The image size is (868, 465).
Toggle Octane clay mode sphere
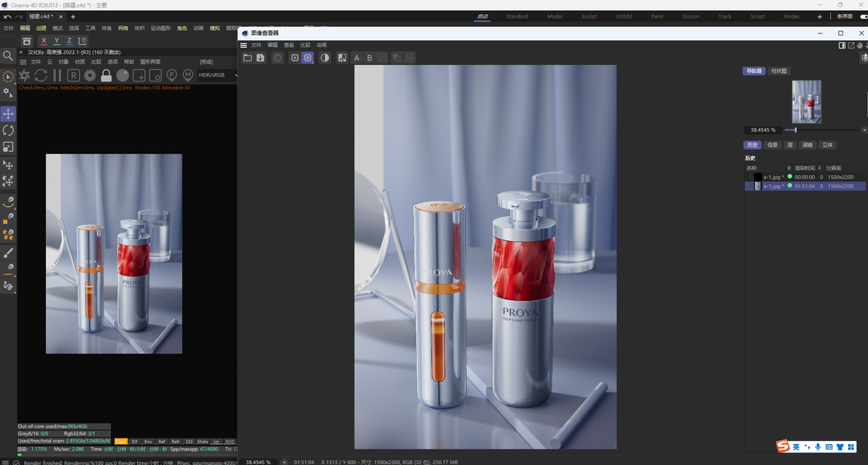[x=123, y=75]
